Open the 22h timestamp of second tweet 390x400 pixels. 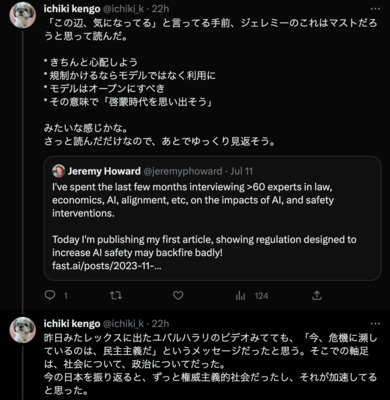pyautogui.click(x=160, y=324)
